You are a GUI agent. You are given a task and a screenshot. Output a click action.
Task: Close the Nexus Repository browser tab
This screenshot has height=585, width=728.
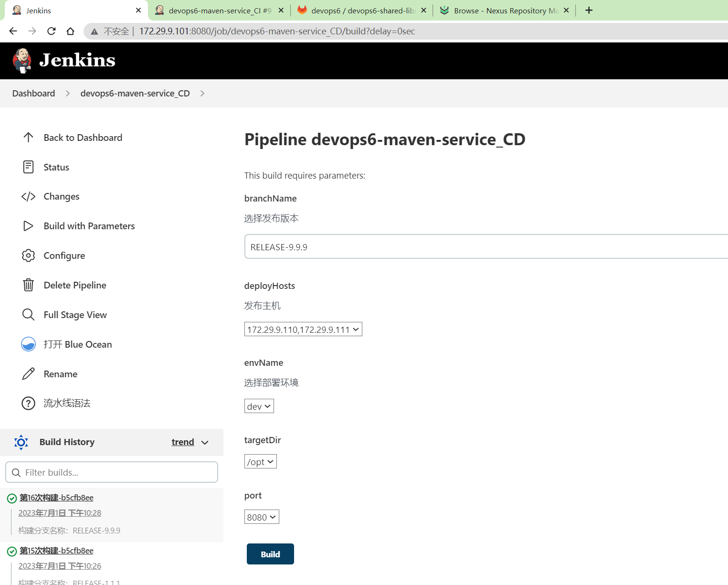566,11
